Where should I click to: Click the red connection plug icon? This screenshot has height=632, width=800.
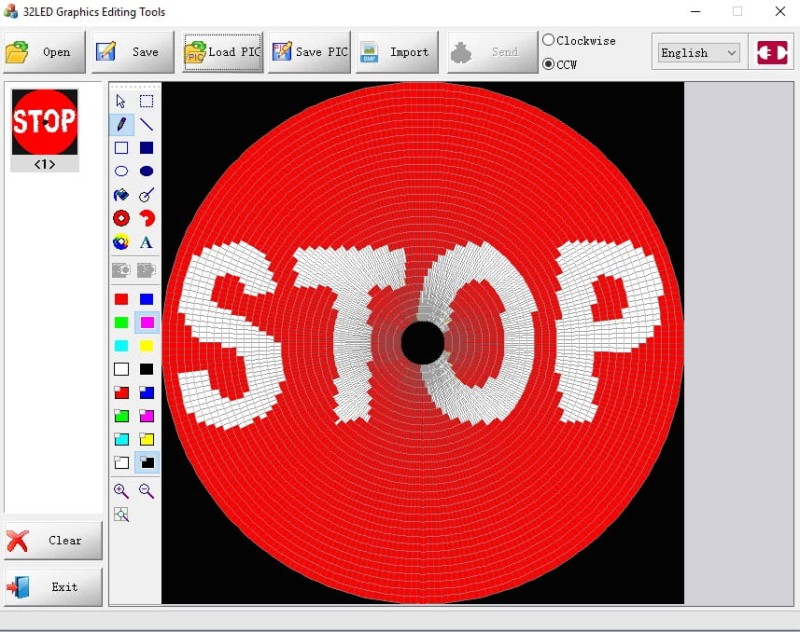772,53
